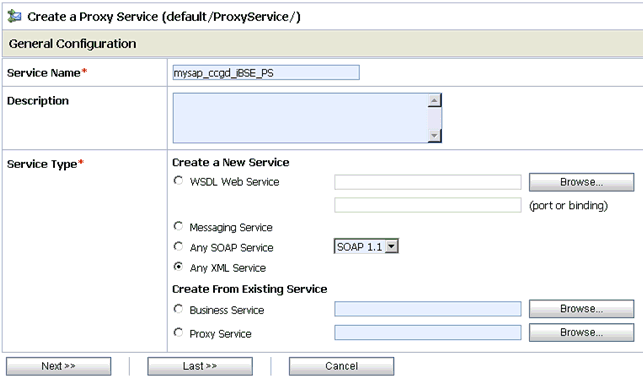Browse for an existing Business Service

(581, 309)
